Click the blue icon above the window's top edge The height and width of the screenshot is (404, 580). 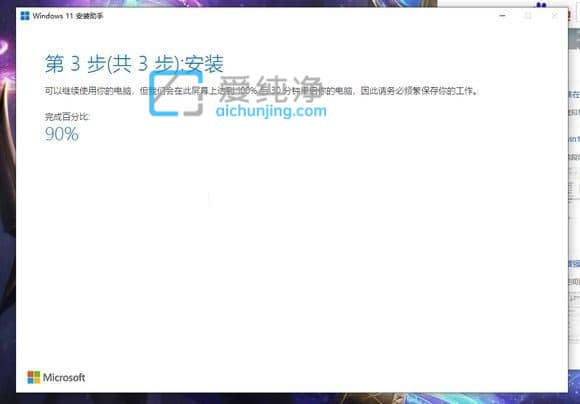pos(541,5)
